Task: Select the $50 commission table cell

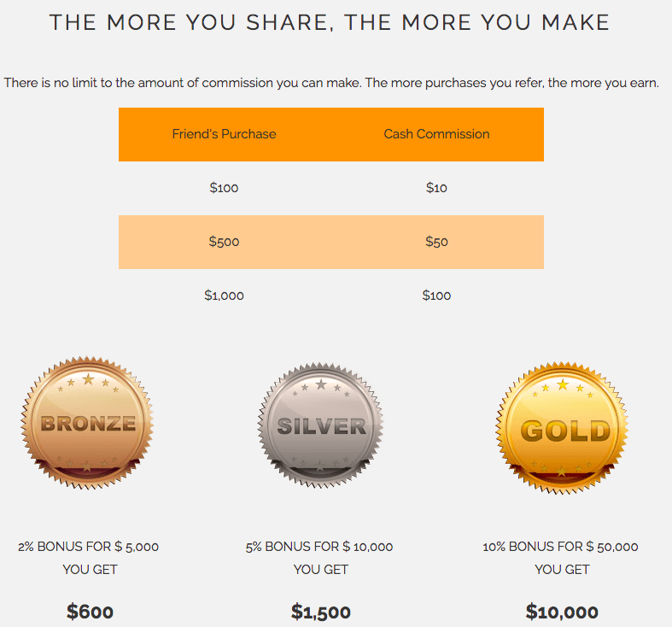Action: [436, 242]
